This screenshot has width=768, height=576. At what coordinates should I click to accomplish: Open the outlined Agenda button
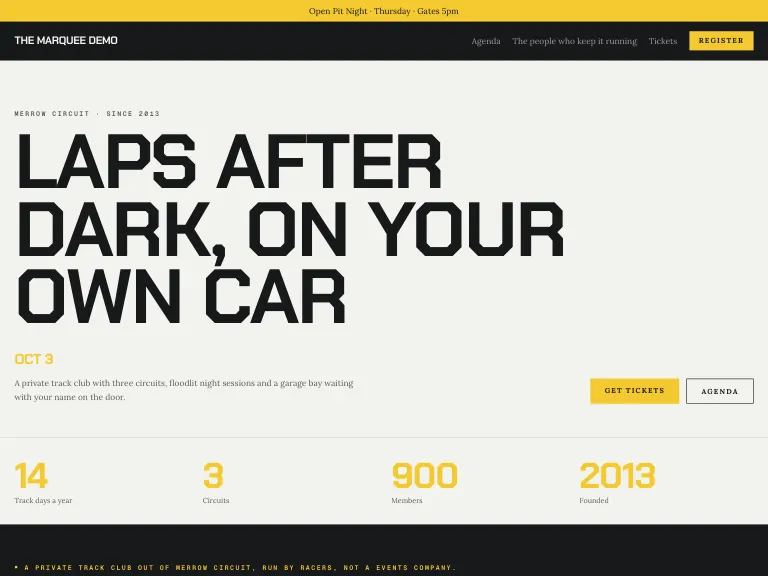720,391
